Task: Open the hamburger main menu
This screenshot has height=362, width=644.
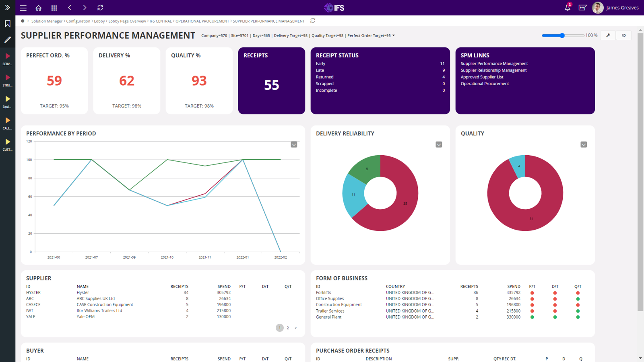Action: [23, 8]
